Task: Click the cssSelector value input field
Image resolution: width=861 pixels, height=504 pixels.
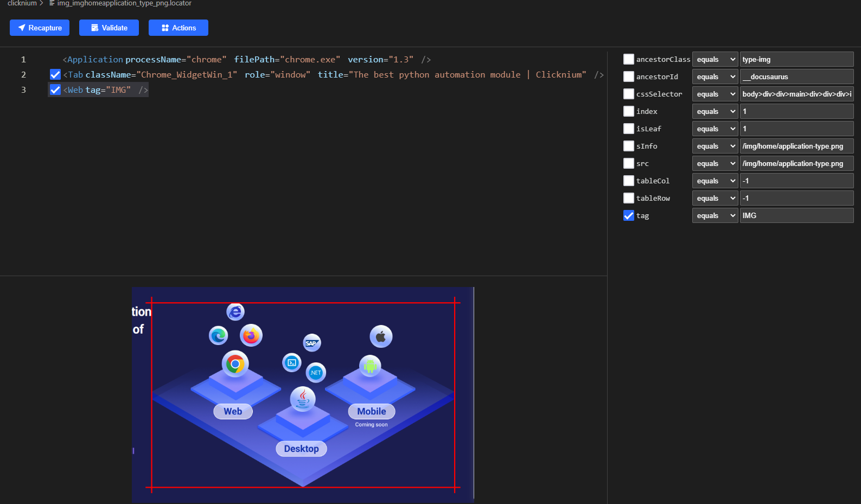Action: [x=796, y=94]
